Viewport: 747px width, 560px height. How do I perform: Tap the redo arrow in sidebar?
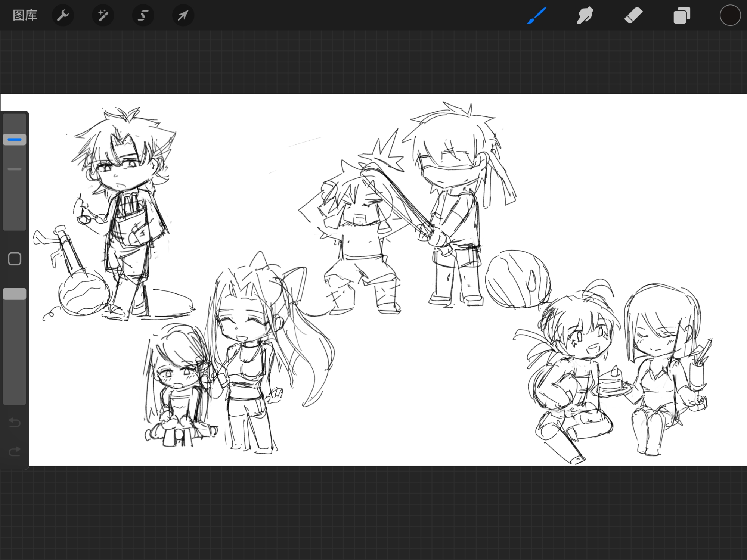click(x=15, y=452)
